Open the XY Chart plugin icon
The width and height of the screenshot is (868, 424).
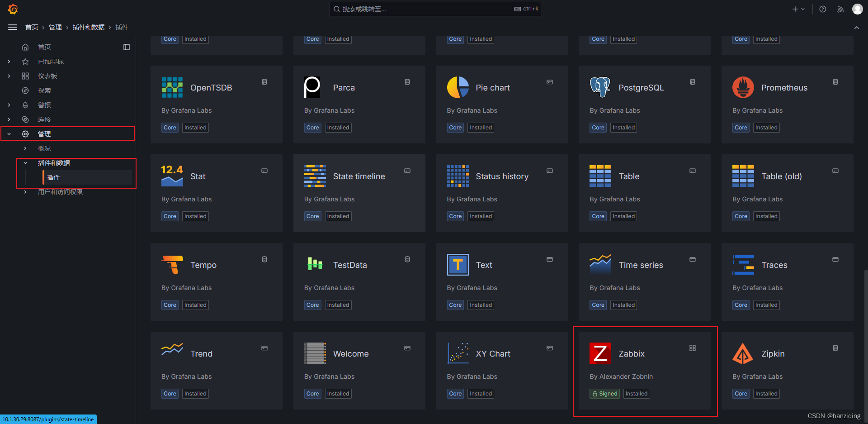458,353
